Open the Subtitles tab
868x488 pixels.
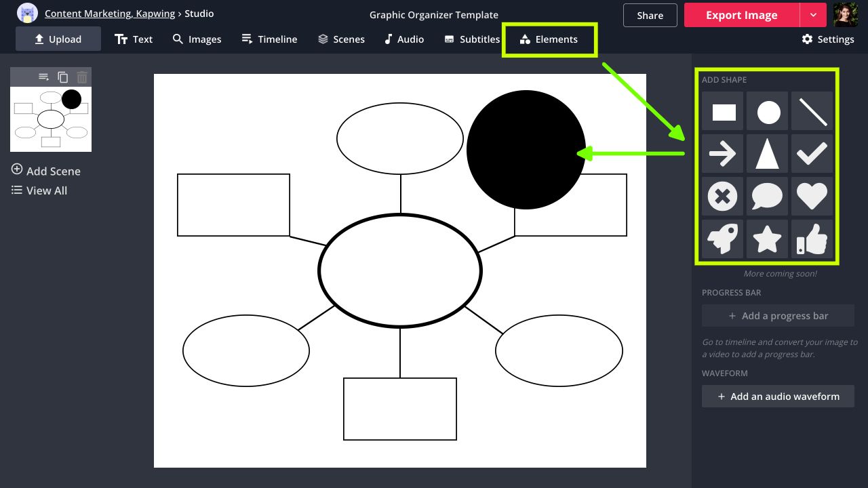(x=472, y=39)
